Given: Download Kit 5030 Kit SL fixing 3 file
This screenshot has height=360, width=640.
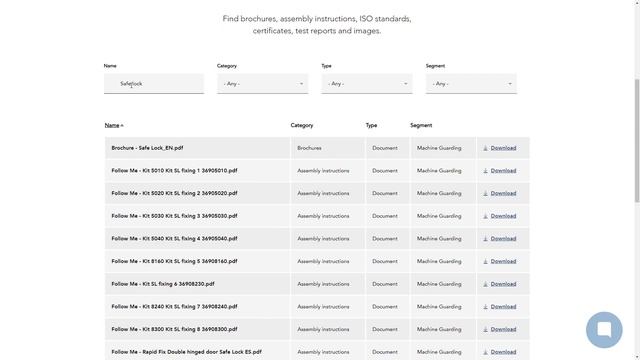Looking at the screenshot, I should (503, 216).
